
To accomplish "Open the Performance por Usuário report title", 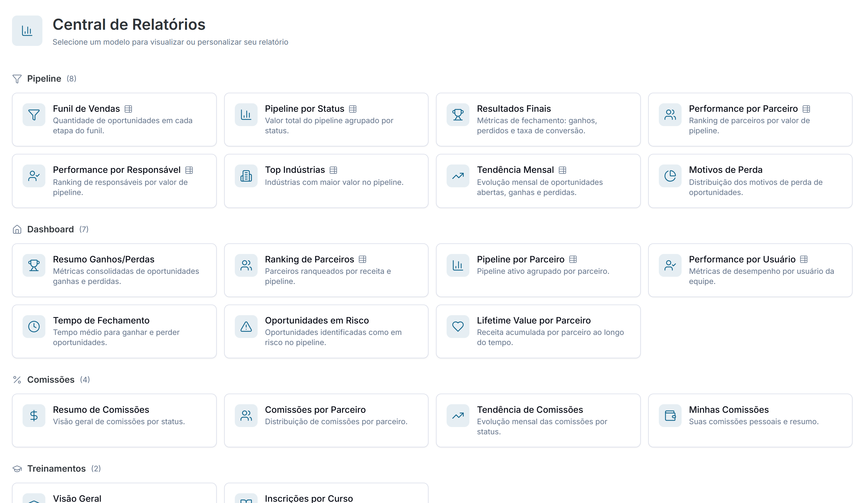I will coord(742,260).
